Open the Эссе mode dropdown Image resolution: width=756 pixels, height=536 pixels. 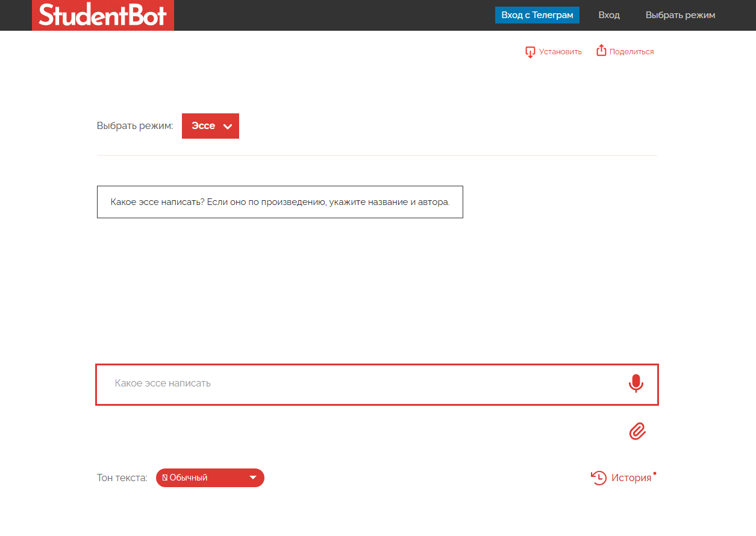(x=210, y=126)
